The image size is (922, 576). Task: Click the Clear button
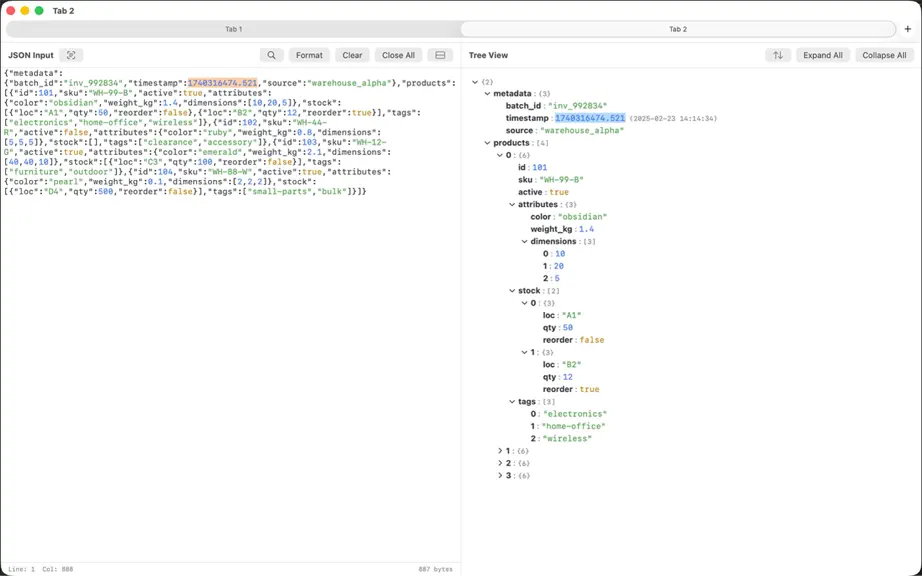click(x=352, y=55)
